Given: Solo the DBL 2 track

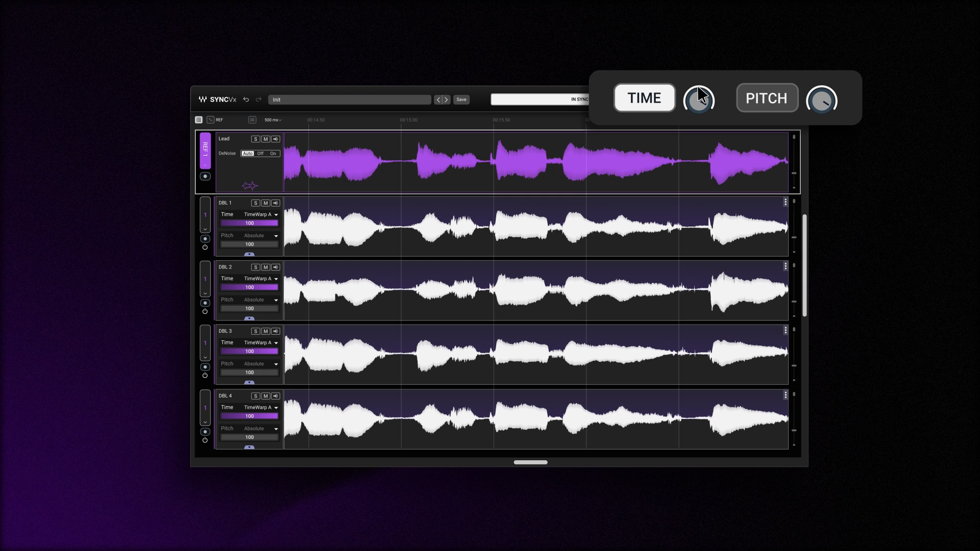Looking at the screenshot, I should [x=256, y=267].
